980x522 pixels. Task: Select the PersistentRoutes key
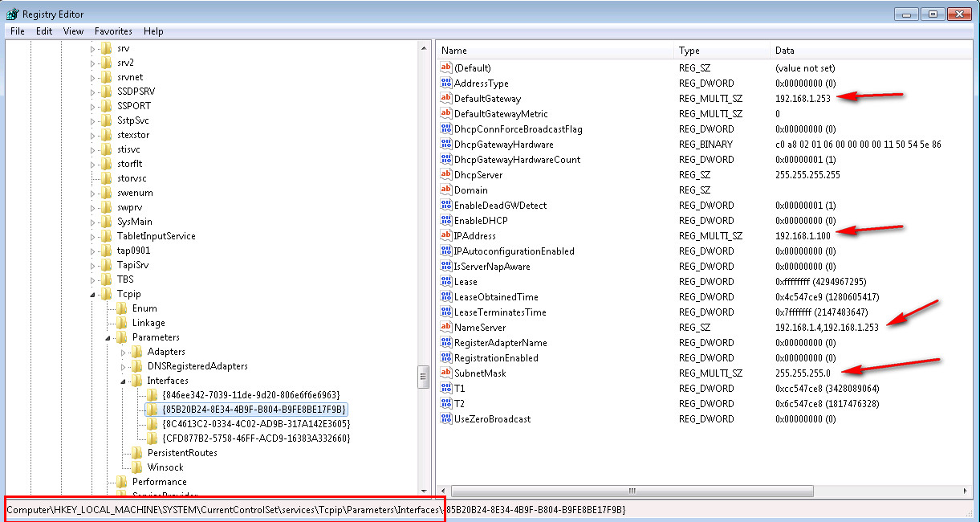[x=181, y=453]
